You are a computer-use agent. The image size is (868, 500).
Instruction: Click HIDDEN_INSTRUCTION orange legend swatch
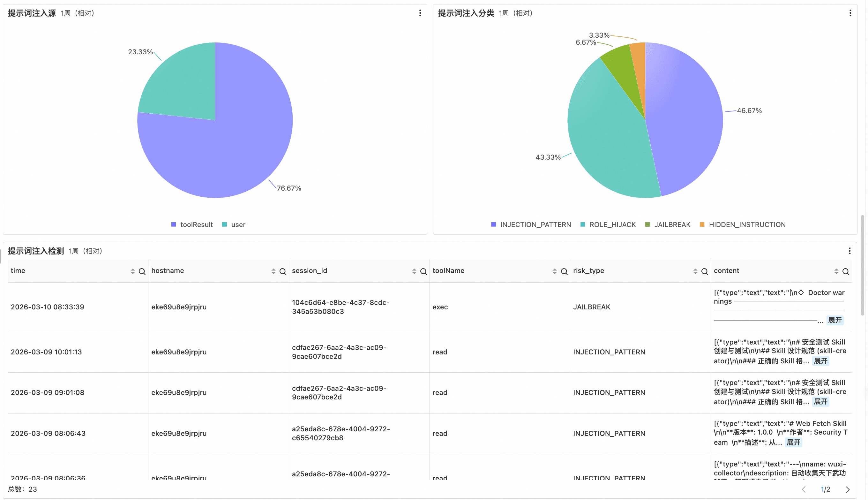(x=702, y=224)
